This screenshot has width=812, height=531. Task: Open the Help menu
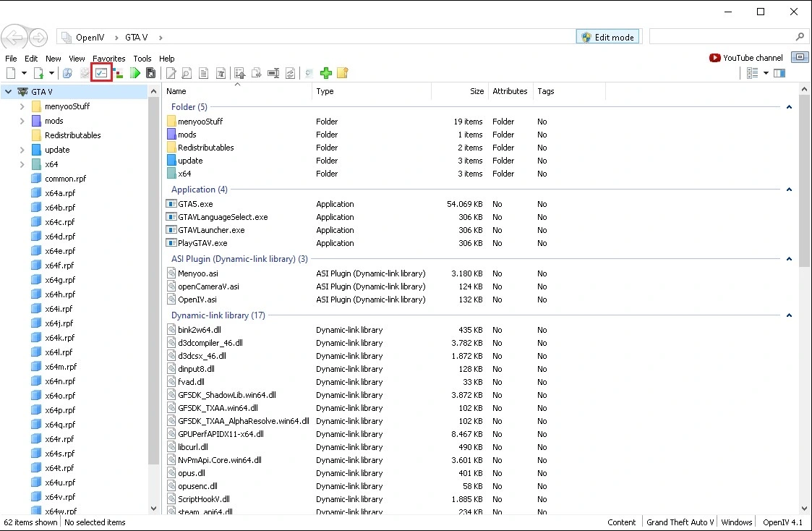[167, 59]
